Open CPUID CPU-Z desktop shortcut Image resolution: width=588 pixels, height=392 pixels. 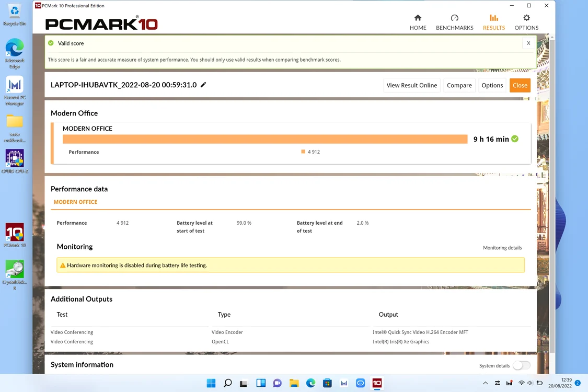(x=15, y=162)
